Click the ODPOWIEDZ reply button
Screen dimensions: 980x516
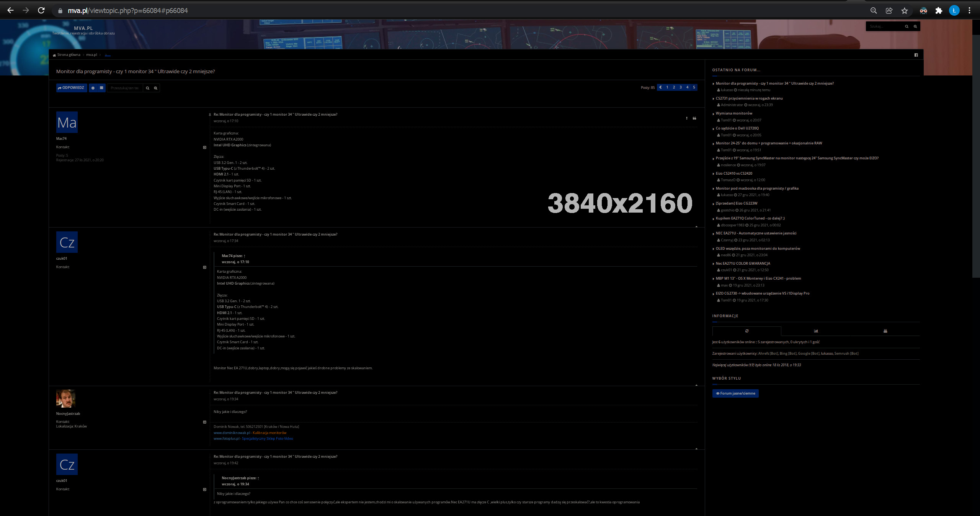71,88
